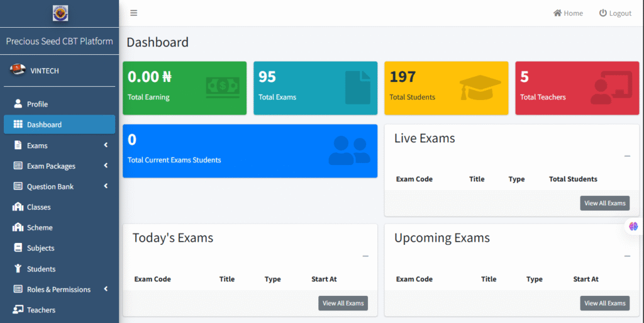Toggle the hamburger sidebar menu
This screenshot has height=323, width=644.
click(133, 13)
